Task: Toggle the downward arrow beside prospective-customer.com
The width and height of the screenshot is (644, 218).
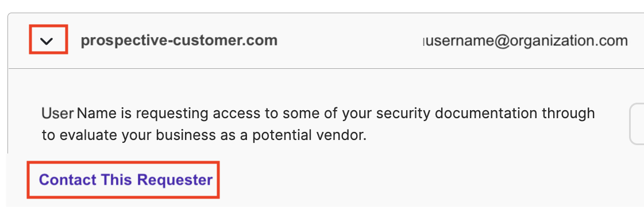Action: (48, 41)
